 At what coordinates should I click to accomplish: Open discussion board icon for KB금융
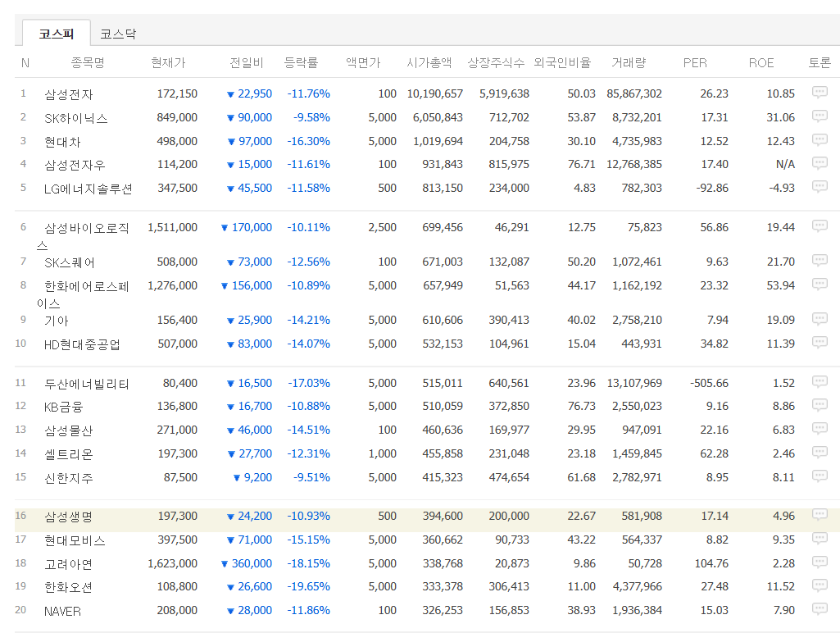click(x=820, y=405)
